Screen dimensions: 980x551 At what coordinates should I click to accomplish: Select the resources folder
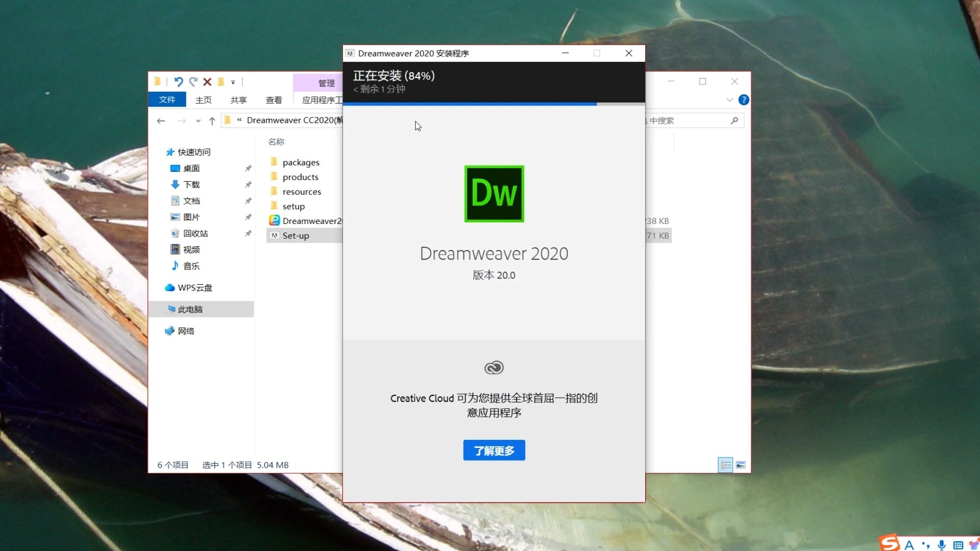coord(302,192)
